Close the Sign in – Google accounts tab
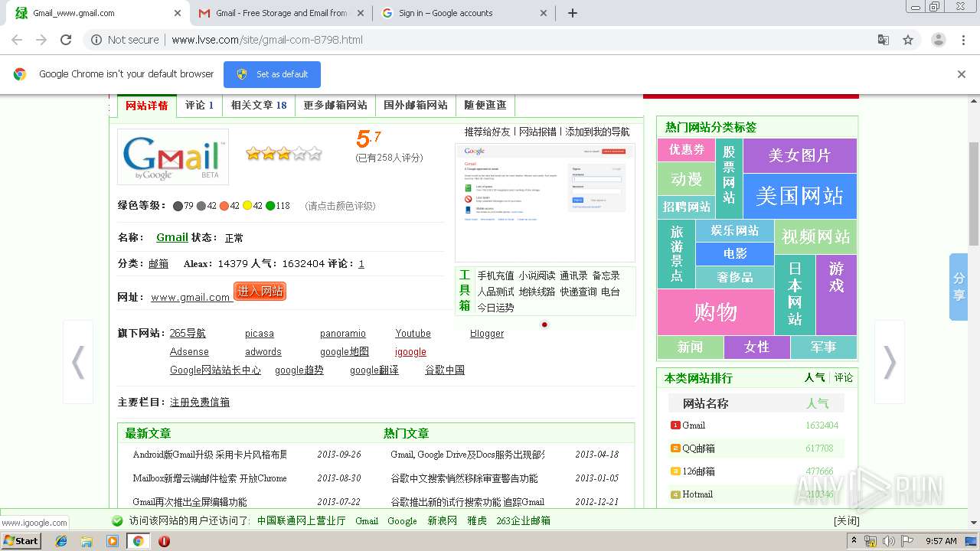Viewport: 980px width, 551px height. [544, 13]
